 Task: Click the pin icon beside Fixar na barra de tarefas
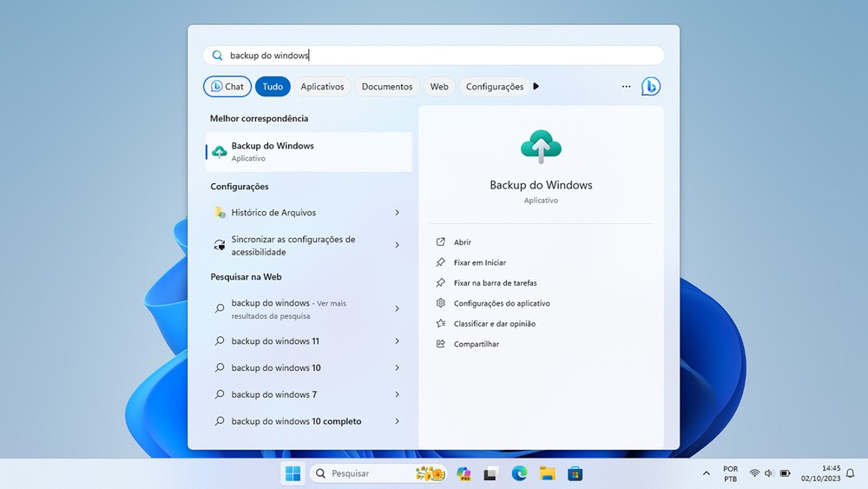[x=441, y=282]
